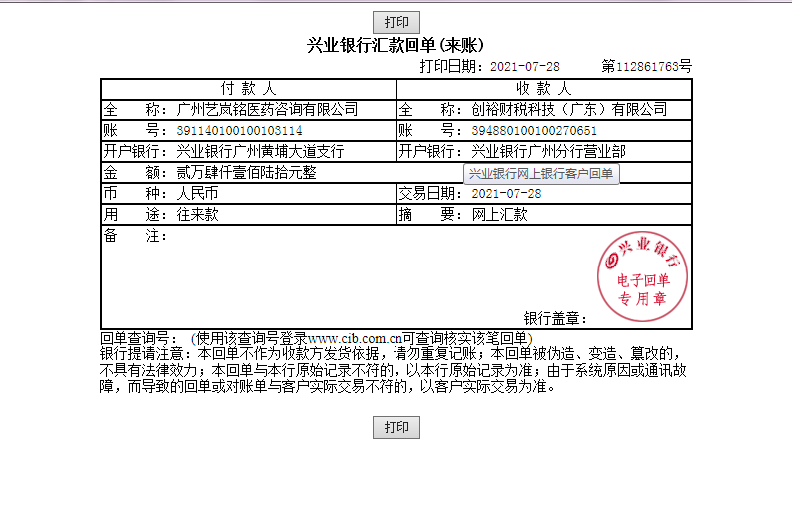Screen dimensions: 792x532
Task: Click the 银行盖章 label
Action: [555, 319]
